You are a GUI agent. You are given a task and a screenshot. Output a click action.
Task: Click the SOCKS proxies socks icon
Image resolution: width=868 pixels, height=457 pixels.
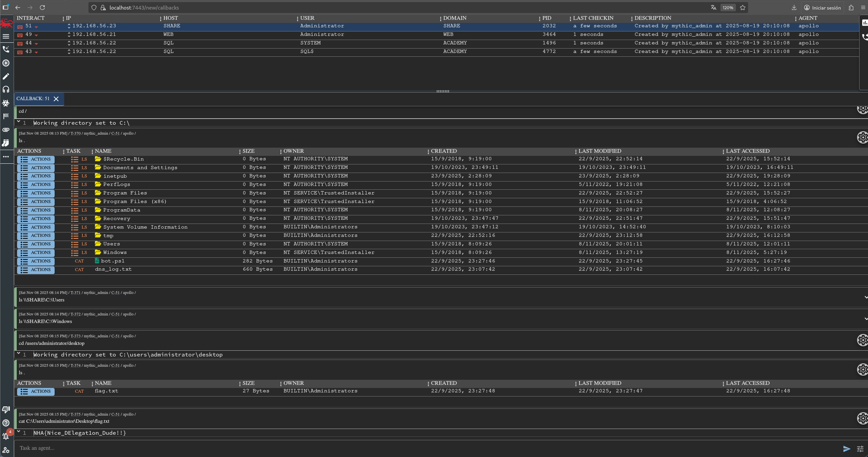pos(6,143)
